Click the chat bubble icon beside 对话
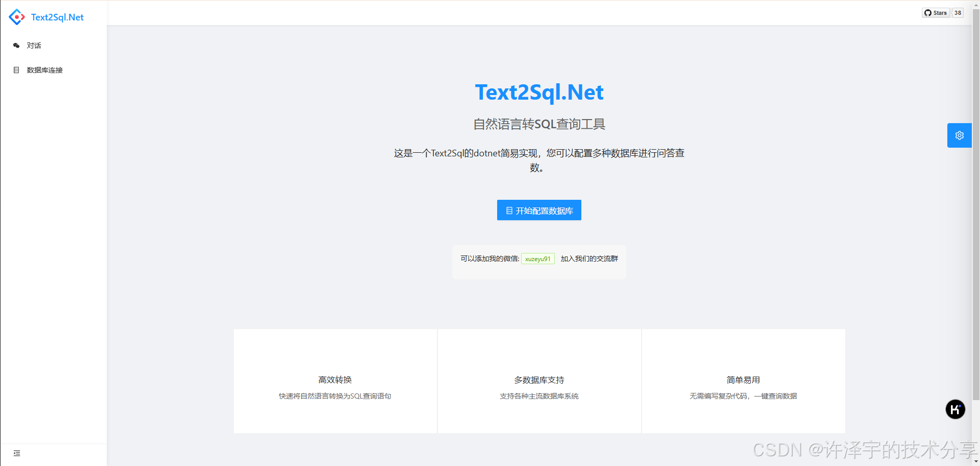The width and height of the screenshot is (980, 466). pos(16,45)
